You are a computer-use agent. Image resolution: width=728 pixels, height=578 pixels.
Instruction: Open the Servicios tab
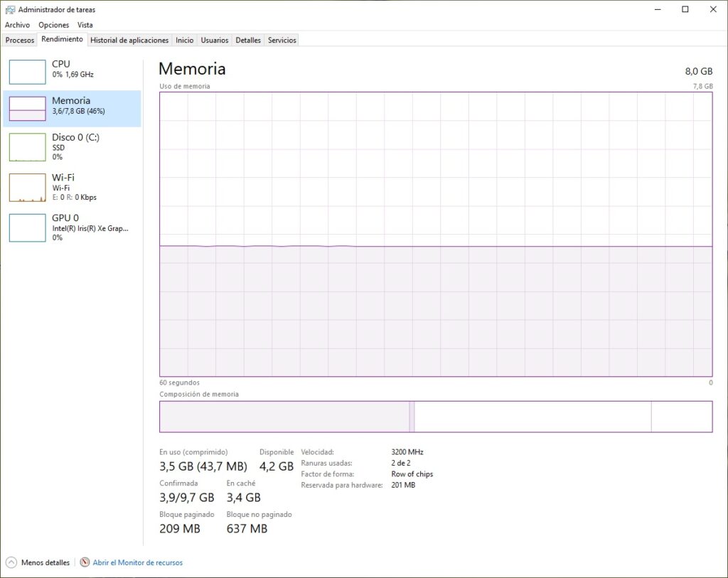coord(282,41)
